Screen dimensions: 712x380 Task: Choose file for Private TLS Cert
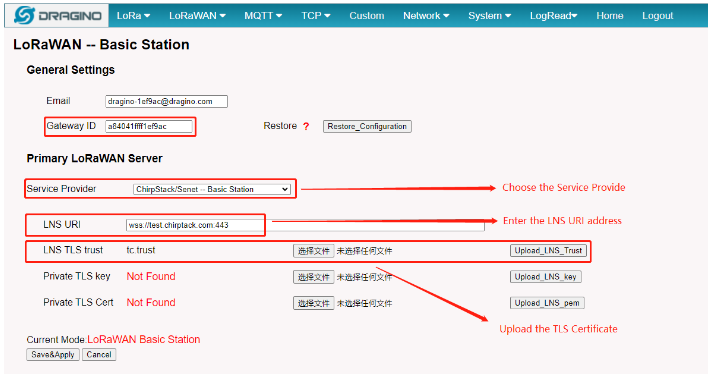click(x=313, y=303)
